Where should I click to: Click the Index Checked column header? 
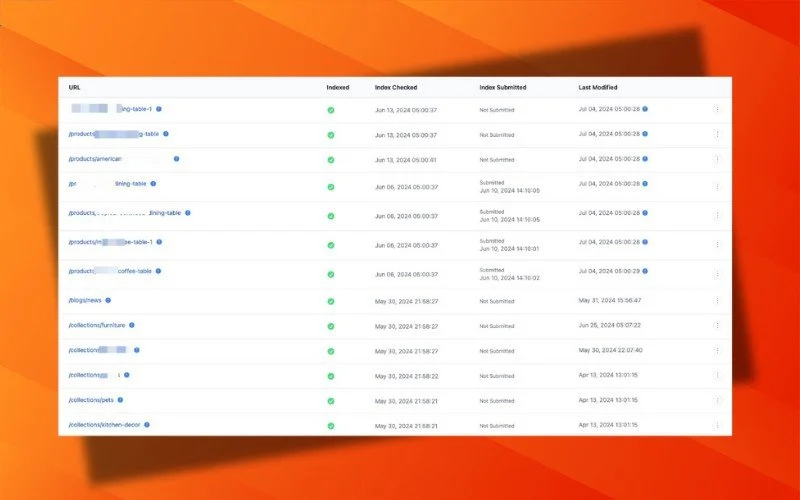coord(396,88)
